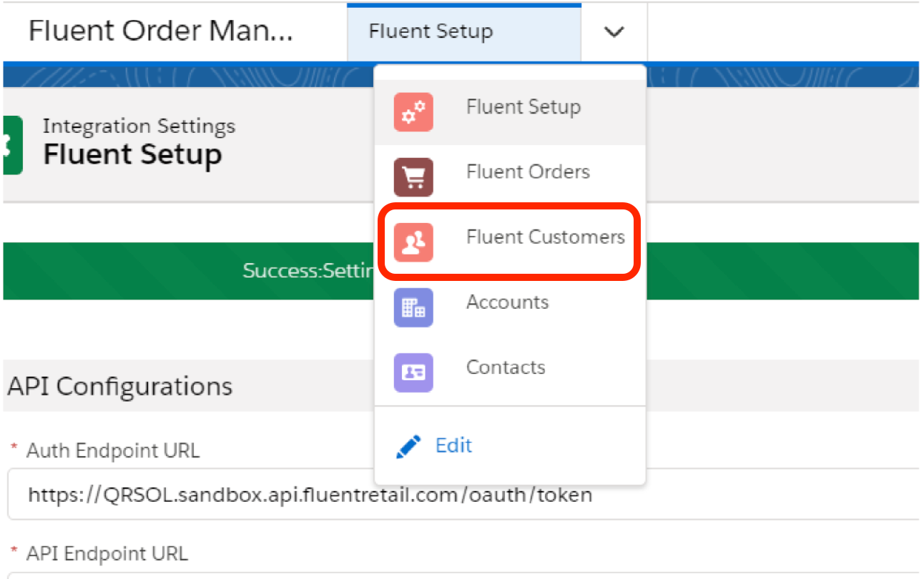The height and width of the screenshot is (579, 924).
Task: Select the Fluent Setup gear icon
Action: (413, 112)
